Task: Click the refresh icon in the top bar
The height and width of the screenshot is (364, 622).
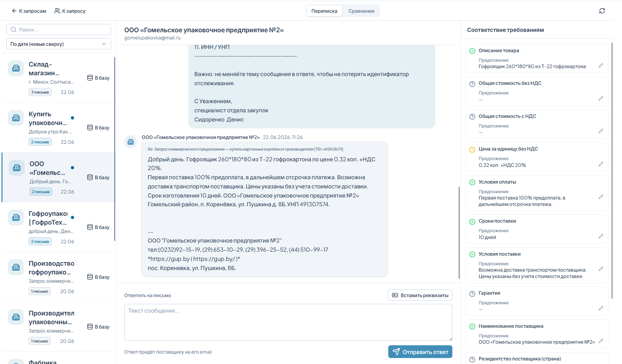Action: (x=602, y=11)
